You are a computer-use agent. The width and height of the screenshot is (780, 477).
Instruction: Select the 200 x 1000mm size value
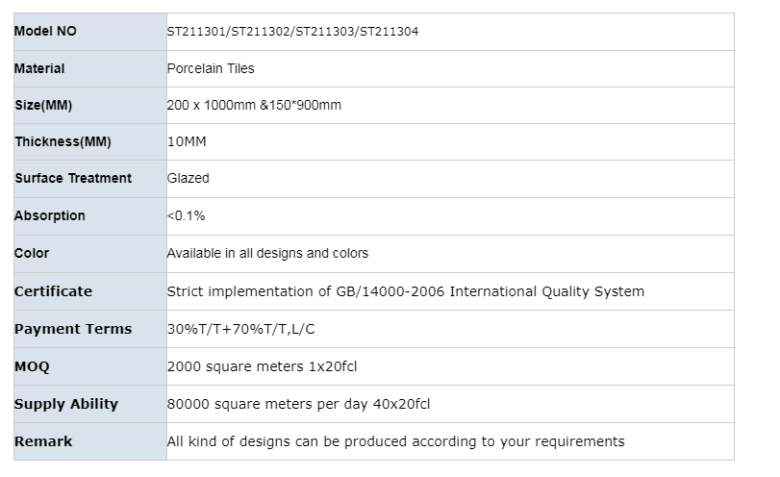click(x=255, y=106)
